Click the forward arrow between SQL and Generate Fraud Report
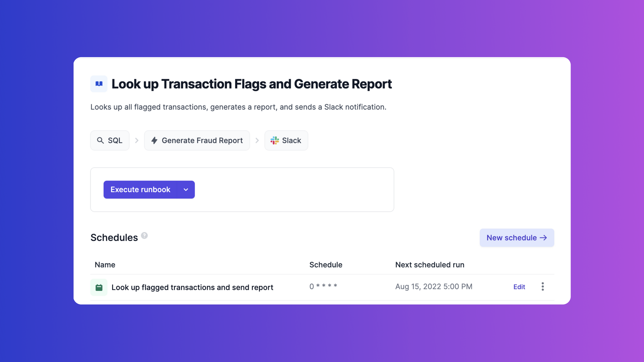This screenshot has width=644, height=362. (137, 140)
